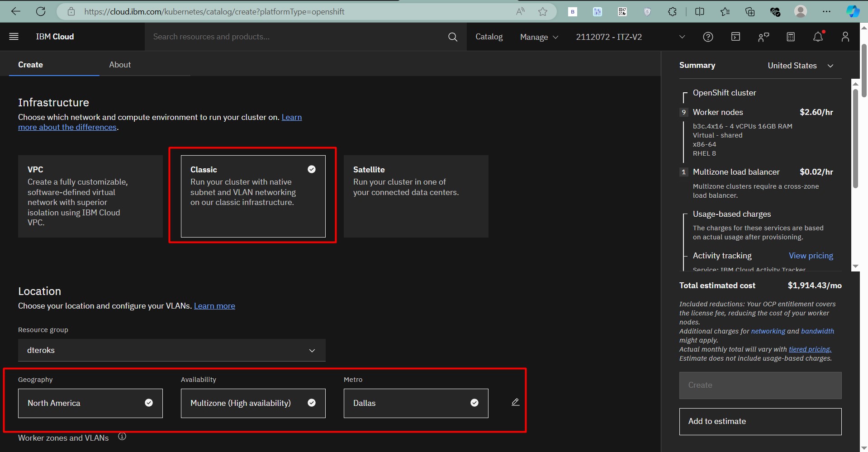Edit location with the pencil icon
Viewport: 868px width, 452px height.
(515, 402)
